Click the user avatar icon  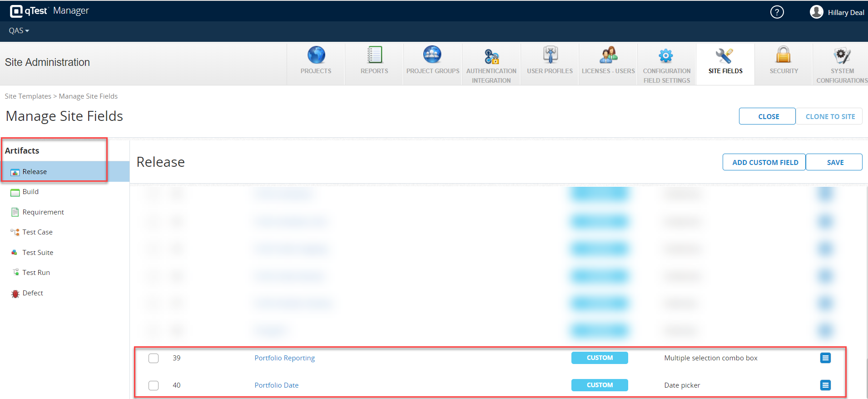tap(816, 12)
